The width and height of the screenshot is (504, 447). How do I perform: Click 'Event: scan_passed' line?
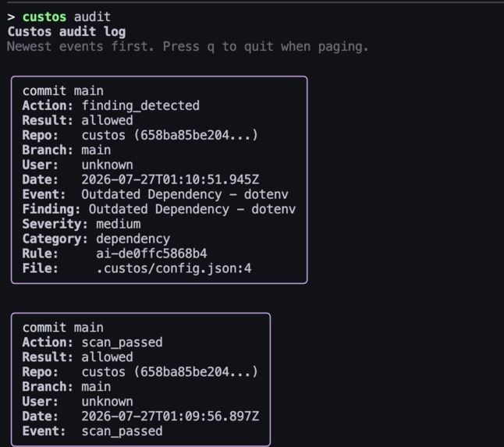tap(92, 431)
